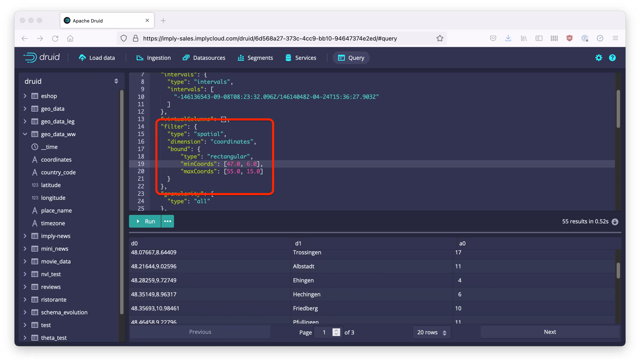640x364 pixels.
Task: Open the Druid help icon
Action: (612, 57)
